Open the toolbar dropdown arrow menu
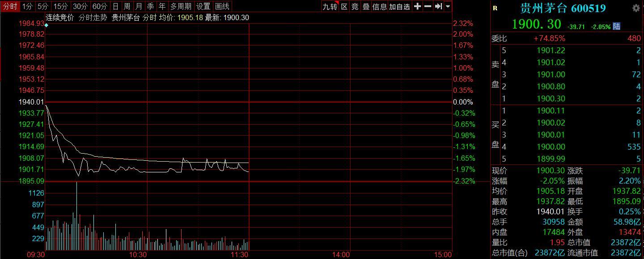 [448, 7]
